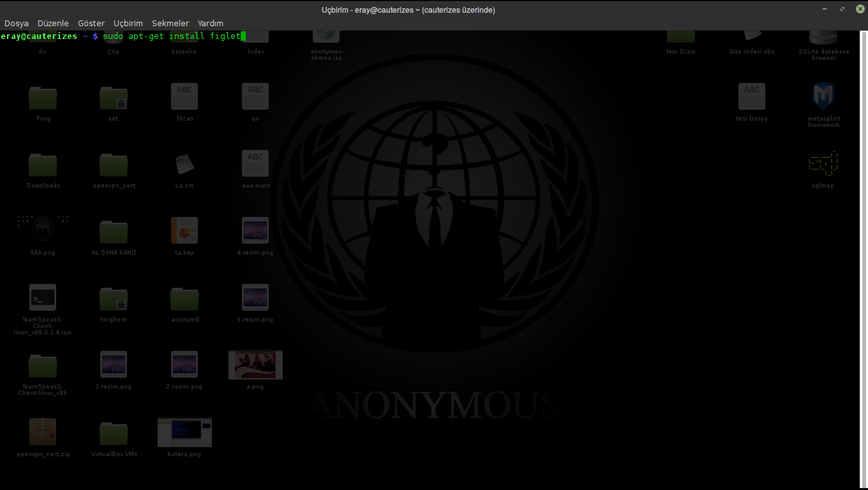Image resolution: width=868 pixels, height=490 pixels.
Task: Select the qs text file icon
Action: pos(255,96)
